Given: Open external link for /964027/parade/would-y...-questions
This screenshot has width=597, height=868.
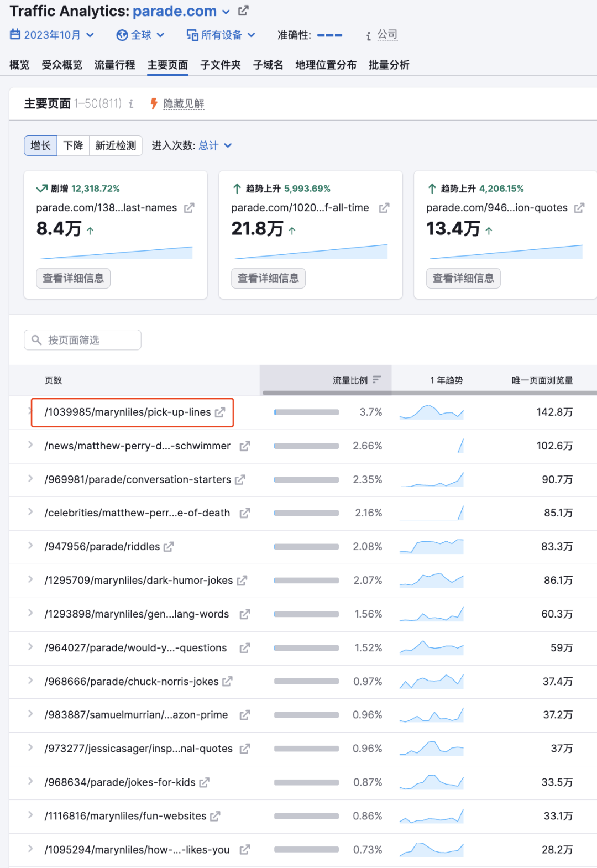Looking at the screenshot, I should pos(245,648).
